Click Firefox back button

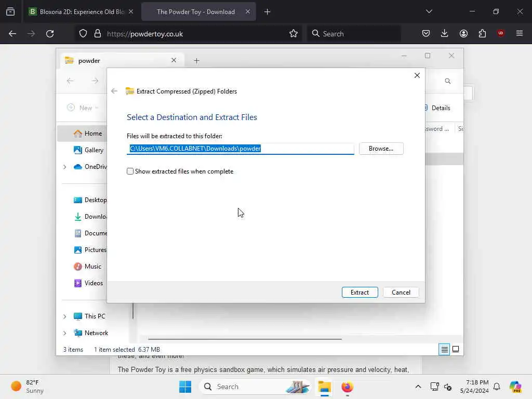point(12,34)
